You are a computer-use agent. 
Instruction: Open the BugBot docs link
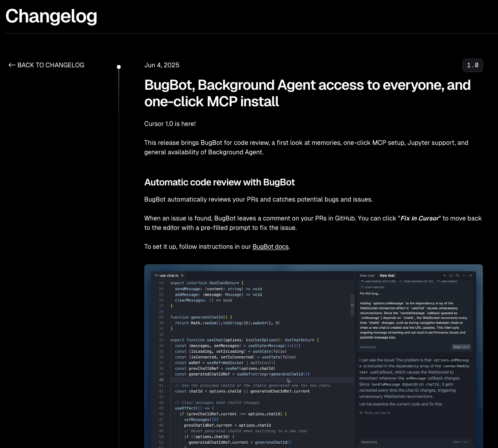coord(270,246)
